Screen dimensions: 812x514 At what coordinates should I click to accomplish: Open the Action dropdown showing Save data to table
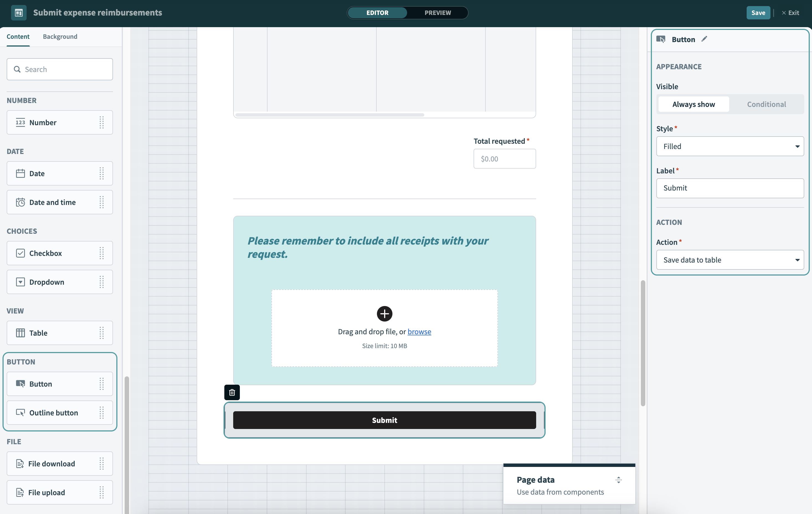(x=730, y=260)
